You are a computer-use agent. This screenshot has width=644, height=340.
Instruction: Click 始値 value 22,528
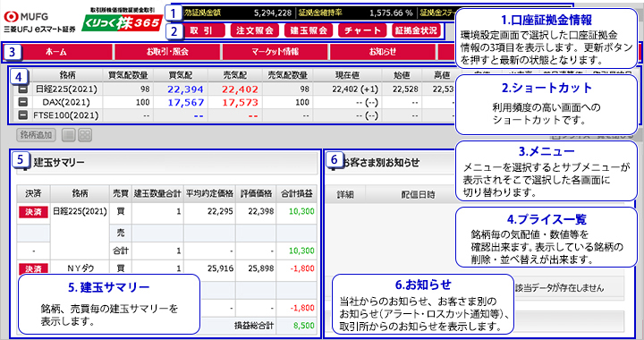point(405,89)
